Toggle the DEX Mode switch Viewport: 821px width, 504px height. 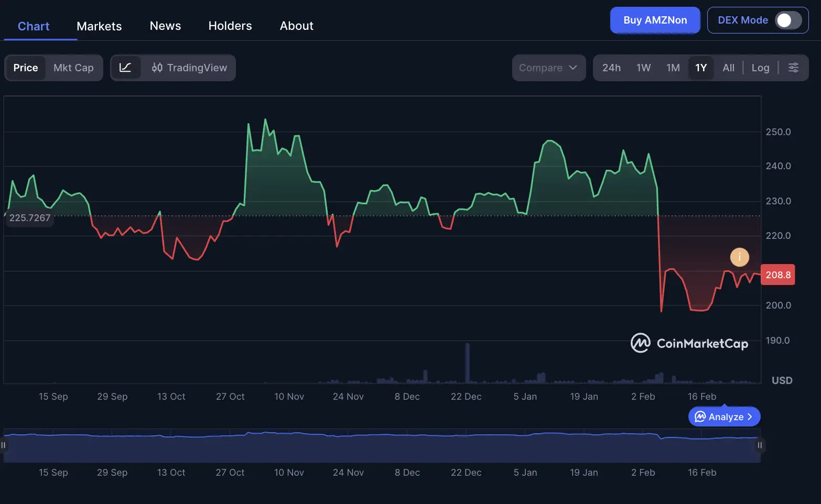coord(784,20)
